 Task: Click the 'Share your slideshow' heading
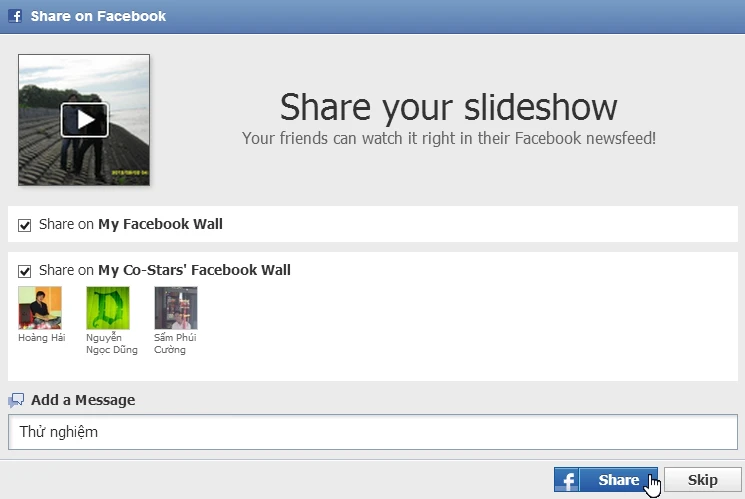[449, 108]
